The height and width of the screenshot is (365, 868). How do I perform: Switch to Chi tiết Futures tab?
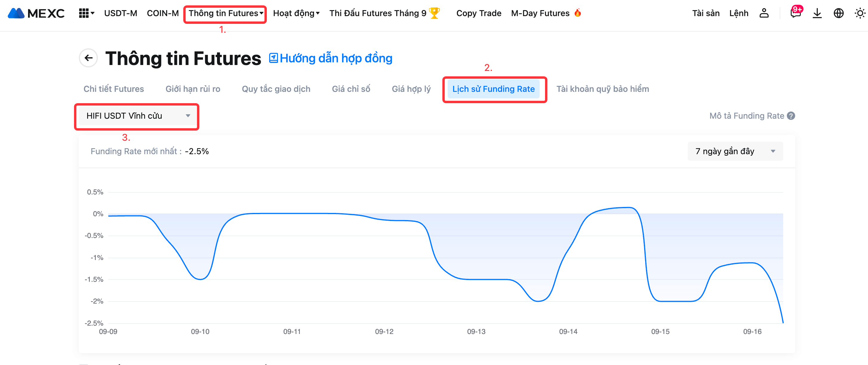point(113,89)
